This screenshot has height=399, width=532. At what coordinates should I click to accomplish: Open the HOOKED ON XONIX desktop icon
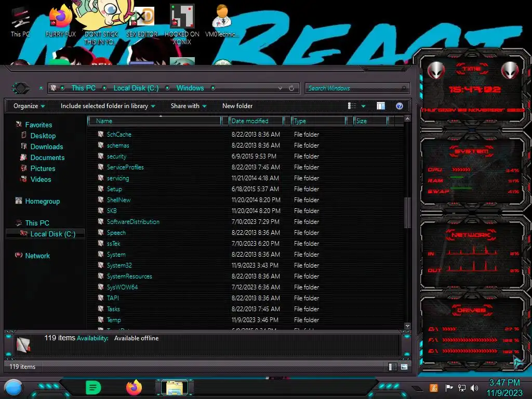(x=182, y=25)
